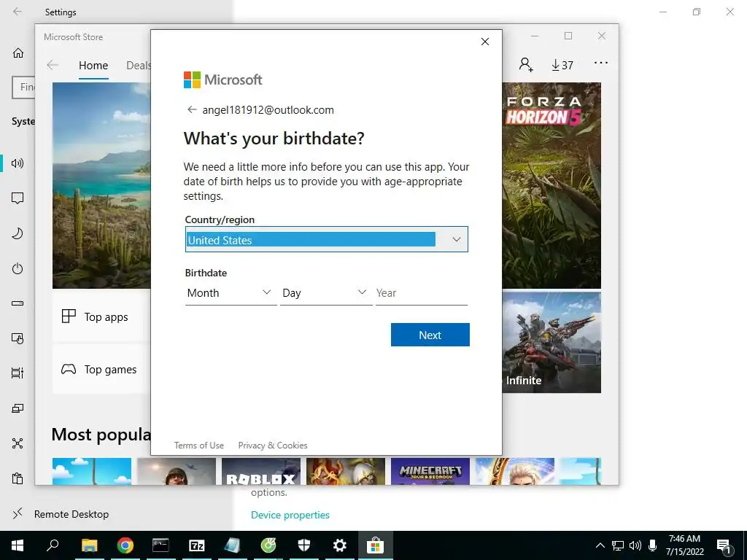Open the Country/region dropdown showing United States
The image size is (747, 560).
point(326,239)
